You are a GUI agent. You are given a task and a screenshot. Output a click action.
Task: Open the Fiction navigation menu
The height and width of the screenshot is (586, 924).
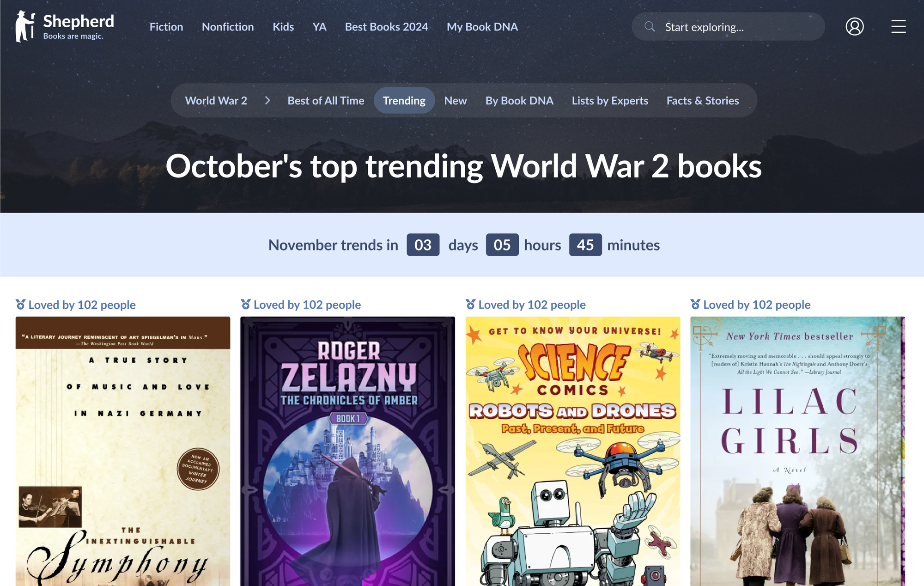pos(166,27)
